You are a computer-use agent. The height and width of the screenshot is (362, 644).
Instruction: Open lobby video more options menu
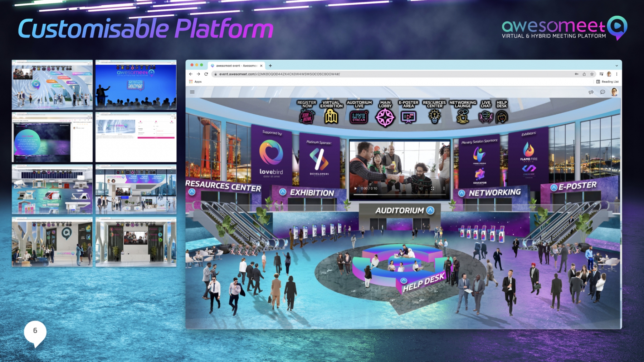[x=444, y=188]
